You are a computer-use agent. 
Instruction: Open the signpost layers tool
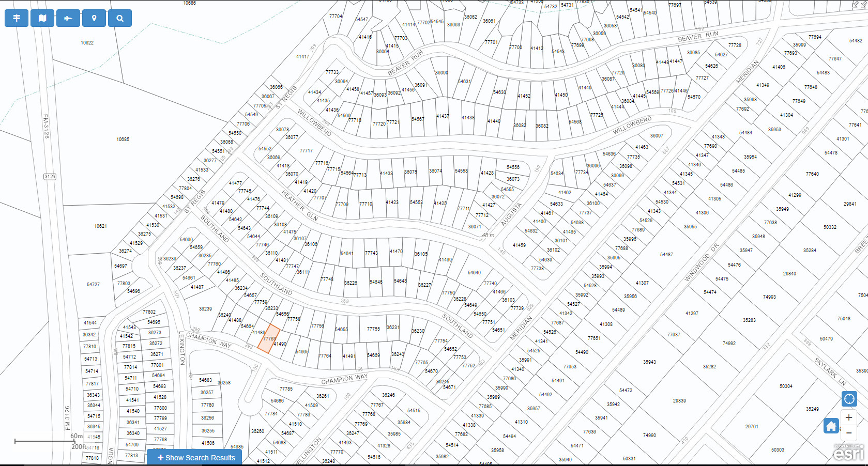click(x=17, y=18)
